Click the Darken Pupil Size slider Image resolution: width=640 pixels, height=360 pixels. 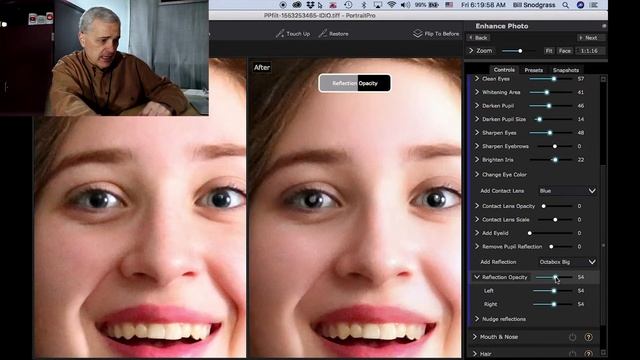coord(553,119)
